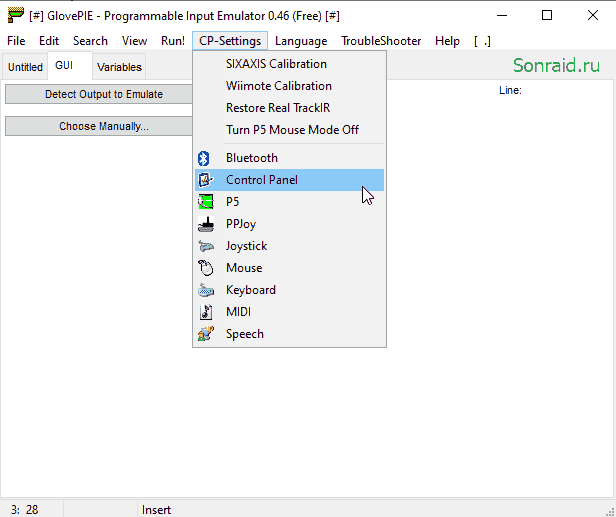The width and height of the screenshot is (616, 517).
Task: Open the Joystick settings entry
Action: (289, 246)
